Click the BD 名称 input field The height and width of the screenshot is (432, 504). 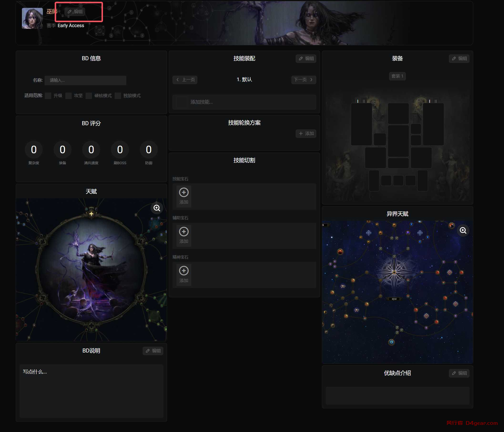pyautogui.click(x=85, y=80)
